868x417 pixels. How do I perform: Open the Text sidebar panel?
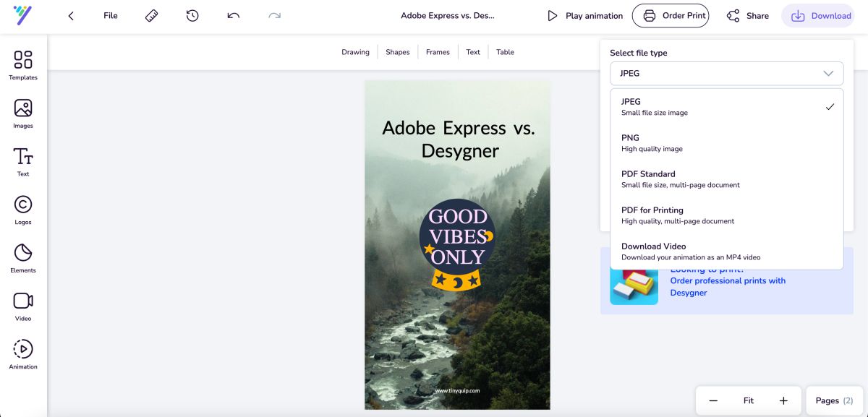tap(23, 162)
